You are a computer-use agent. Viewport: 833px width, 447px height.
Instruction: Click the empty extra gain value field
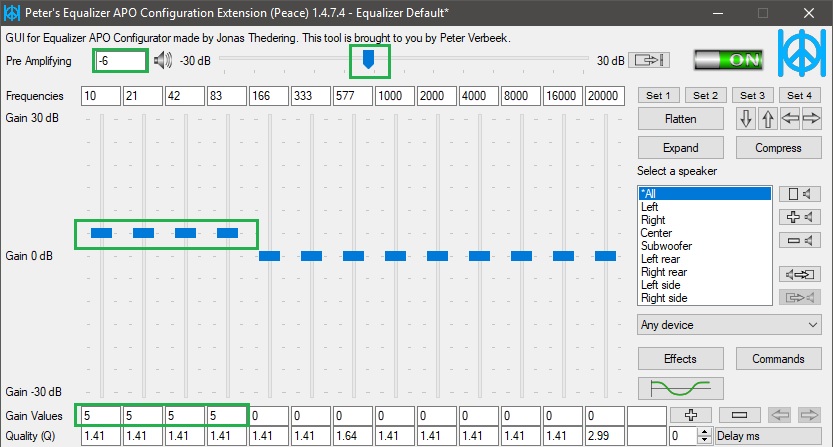tap(647, 416)
